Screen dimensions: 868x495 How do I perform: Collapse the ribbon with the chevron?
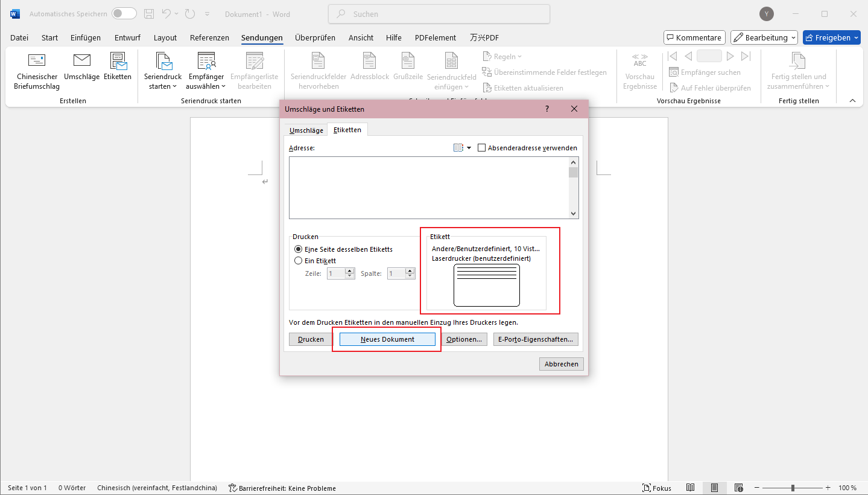click(853, 100)
